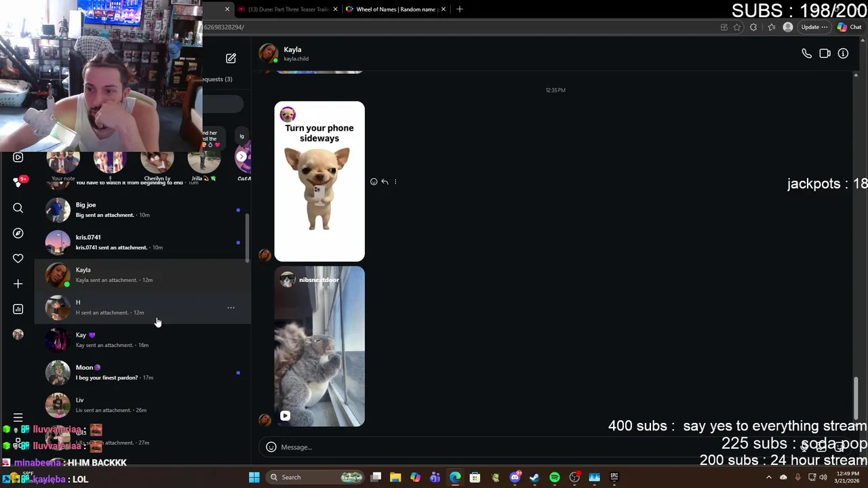Reply to the chihuahua message
The image size is (868, 488).
[x=384, y=182]
